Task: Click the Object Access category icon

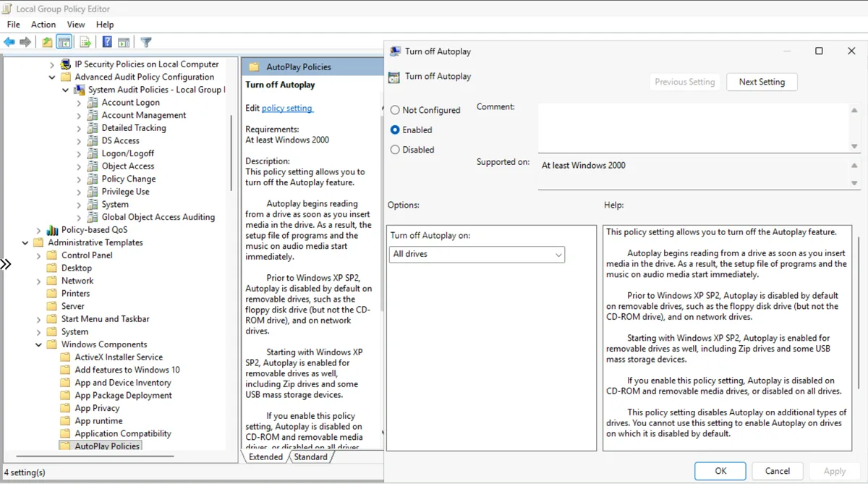Action: [93, 166]
